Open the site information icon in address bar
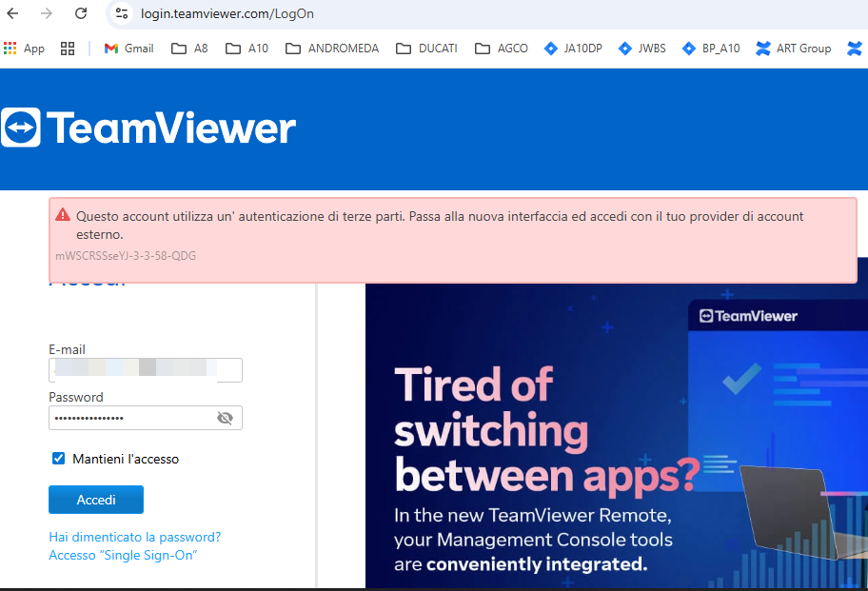Viewport: 868px width, 591px height. pos(121,13)
